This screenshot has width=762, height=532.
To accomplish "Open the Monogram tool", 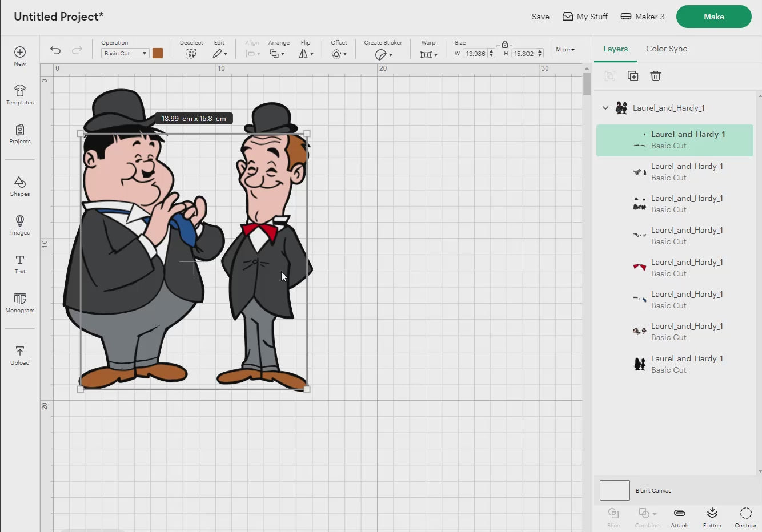I will (20, 303).
